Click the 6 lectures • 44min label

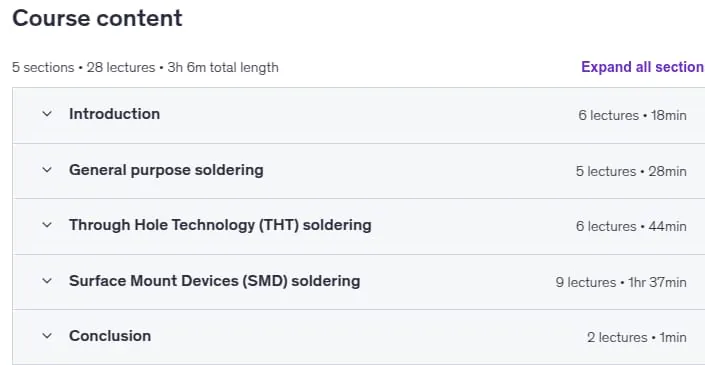[631, 226]
